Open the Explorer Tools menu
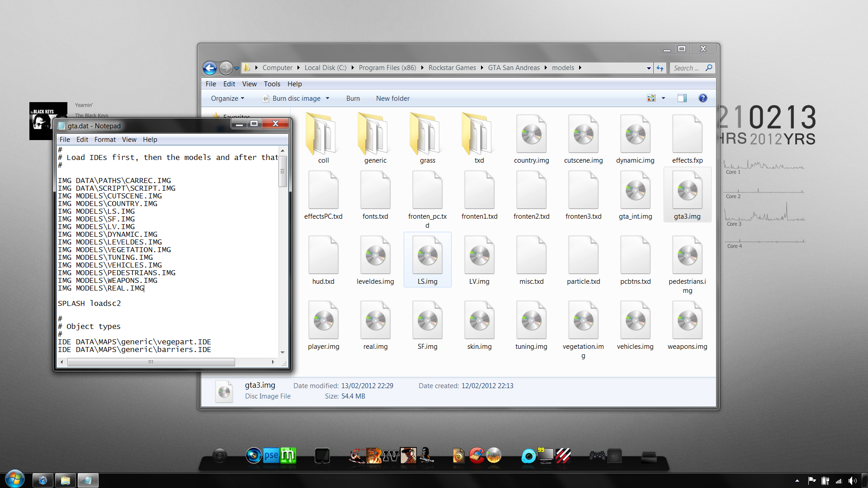The width and height of the screenshot is (868, 488). 272,84
